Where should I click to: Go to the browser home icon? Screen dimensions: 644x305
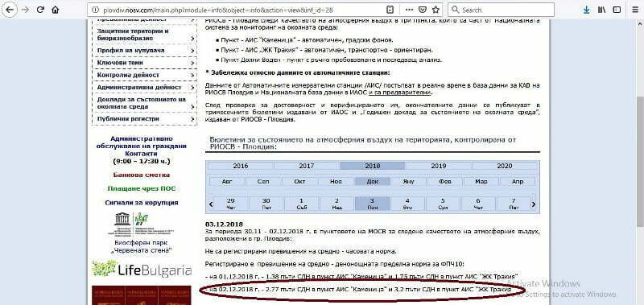(x=56, y=10)
